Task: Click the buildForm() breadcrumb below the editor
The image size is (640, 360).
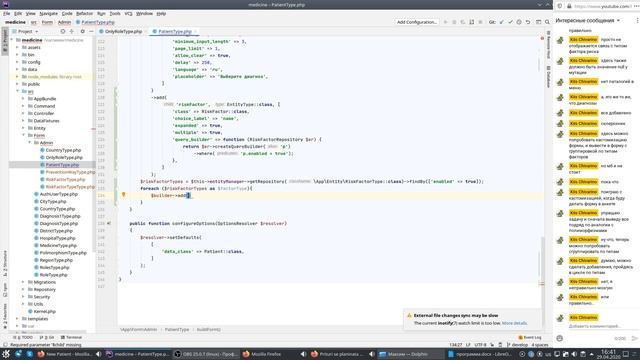Action: (x=209, y=329)
